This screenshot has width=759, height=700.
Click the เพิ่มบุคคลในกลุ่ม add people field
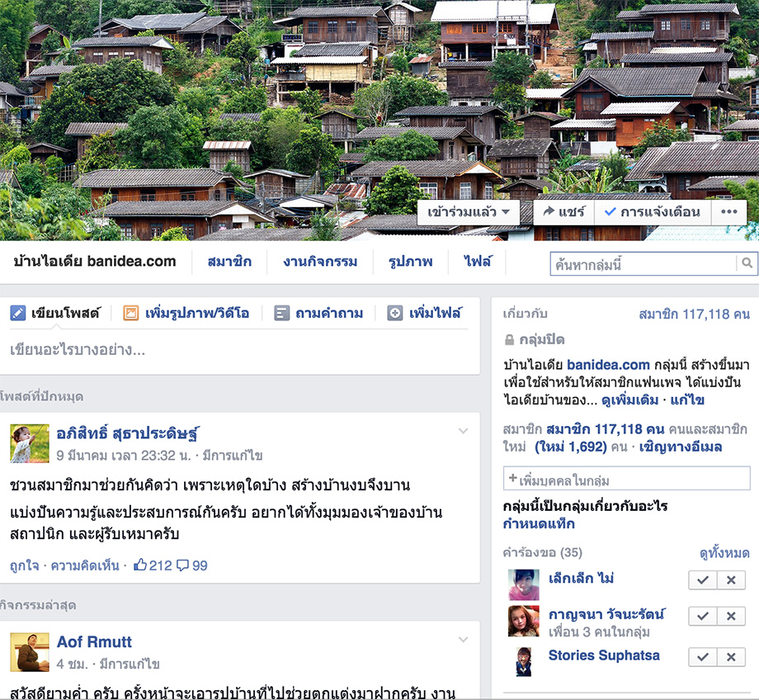627,479
